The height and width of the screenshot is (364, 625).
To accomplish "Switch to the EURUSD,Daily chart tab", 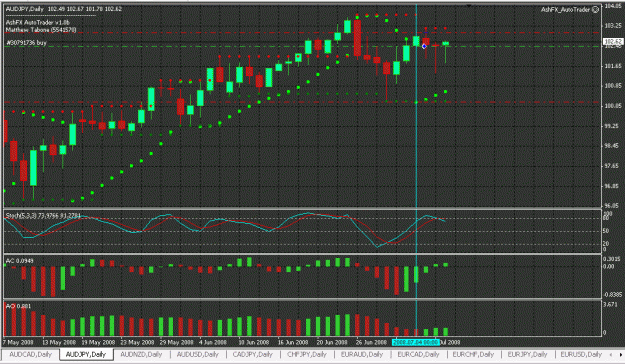I will [581, 354].
